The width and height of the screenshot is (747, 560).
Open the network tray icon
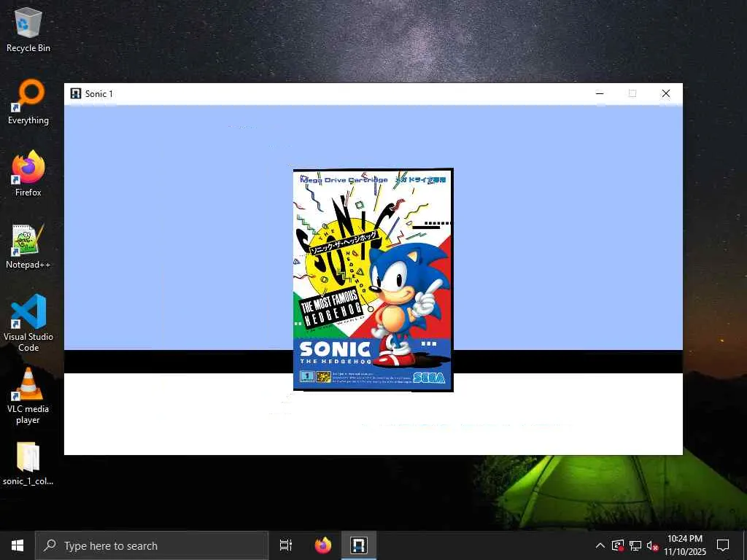tap(635, 545)
